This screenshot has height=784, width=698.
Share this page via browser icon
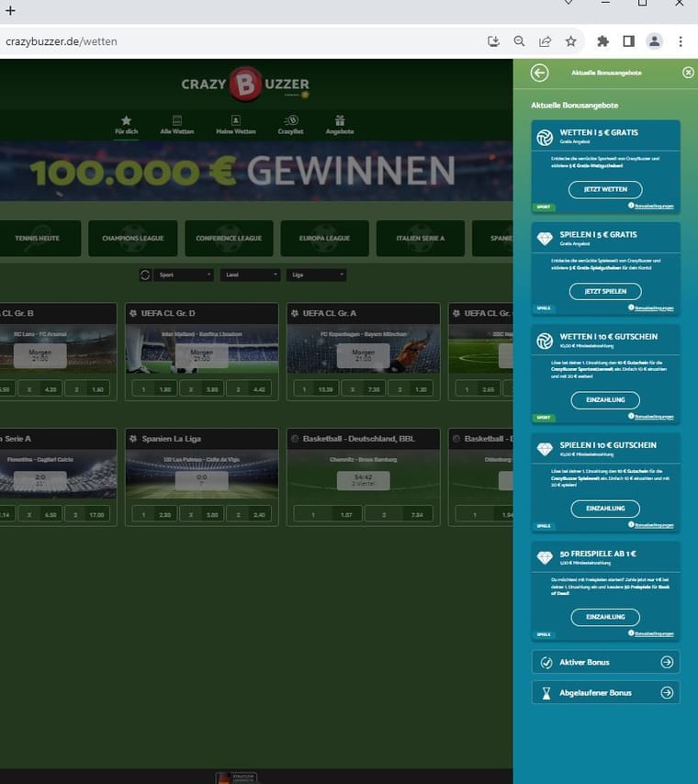(x=545, y=41)
